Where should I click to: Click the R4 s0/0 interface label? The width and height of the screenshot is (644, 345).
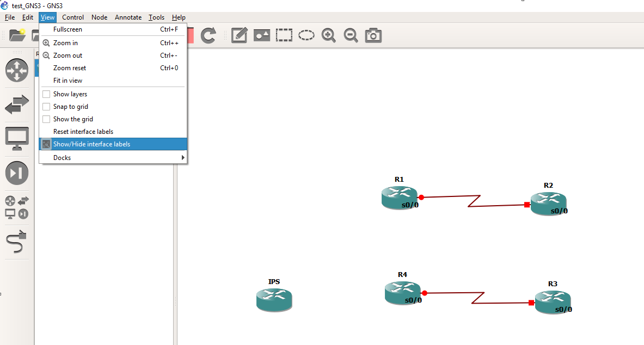pyautogui.click(x=413, y=300)
